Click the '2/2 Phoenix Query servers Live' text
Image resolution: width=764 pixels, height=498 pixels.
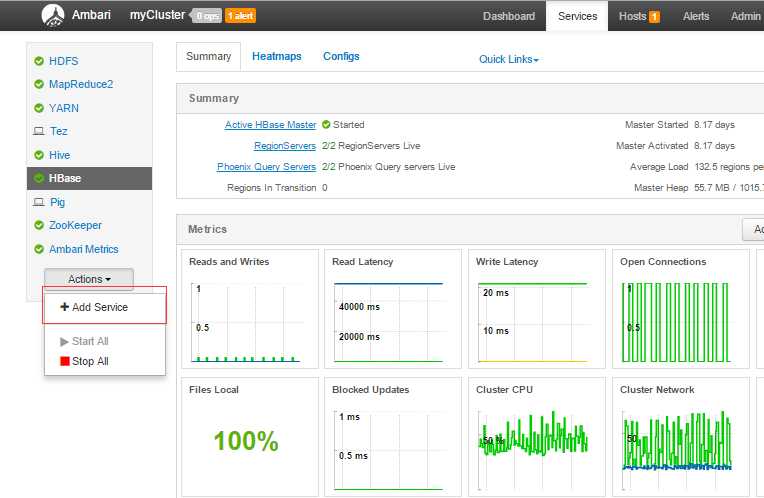pos(388,167)
